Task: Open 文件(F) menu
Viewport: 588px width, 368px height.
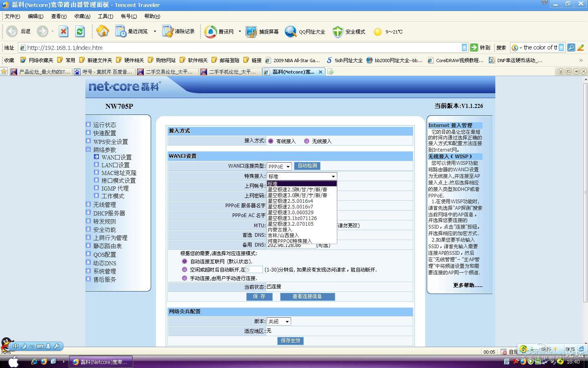Action: point(12,16)
